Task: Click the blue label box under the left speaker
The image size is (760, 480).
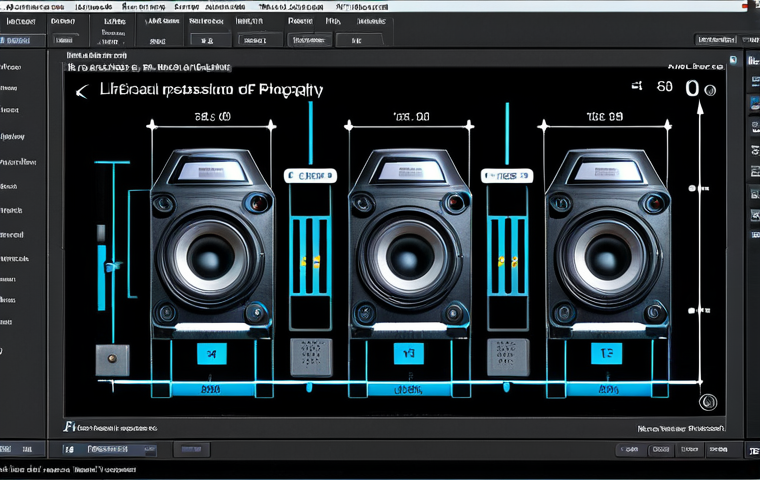Action: (x=212, y=353)
